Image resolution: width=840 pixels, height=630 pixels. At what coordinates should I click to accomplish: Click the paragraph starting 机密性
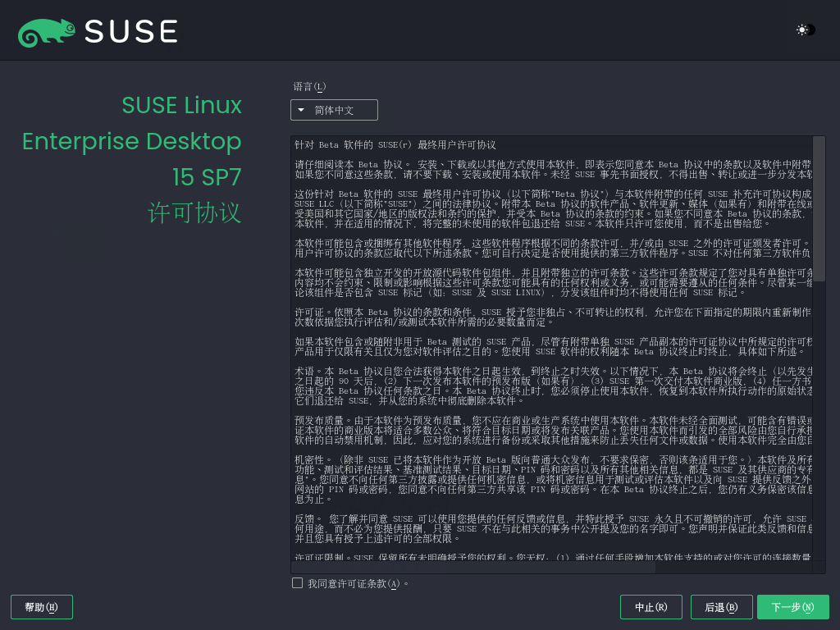(554, 479)
